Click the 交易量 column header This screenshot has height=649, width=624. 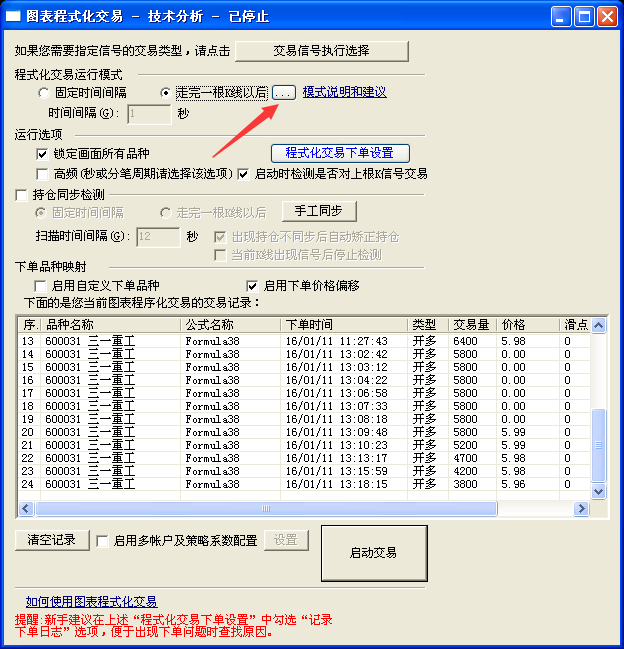tap(472, 325)
